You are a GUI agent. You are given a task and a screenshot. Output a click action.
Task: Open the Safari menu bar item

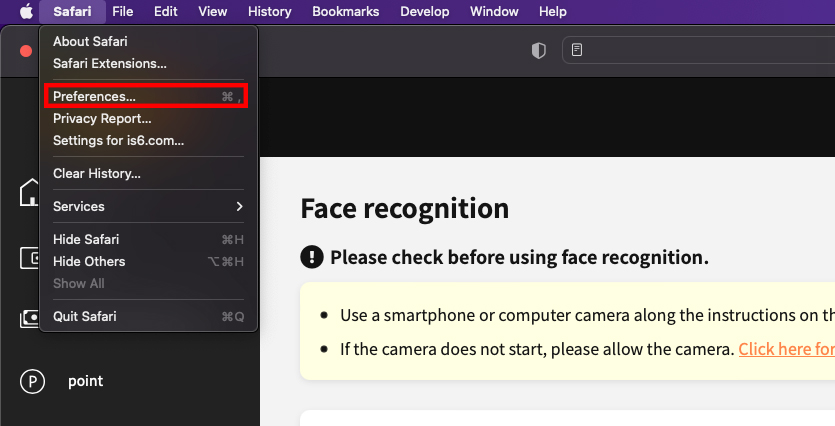(x=72, y=11)
